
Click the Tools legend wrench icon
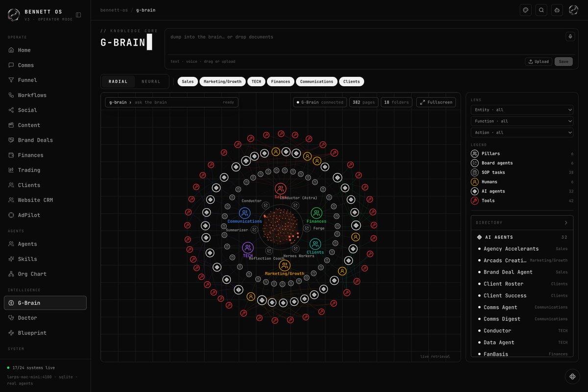tap(474, 200)
